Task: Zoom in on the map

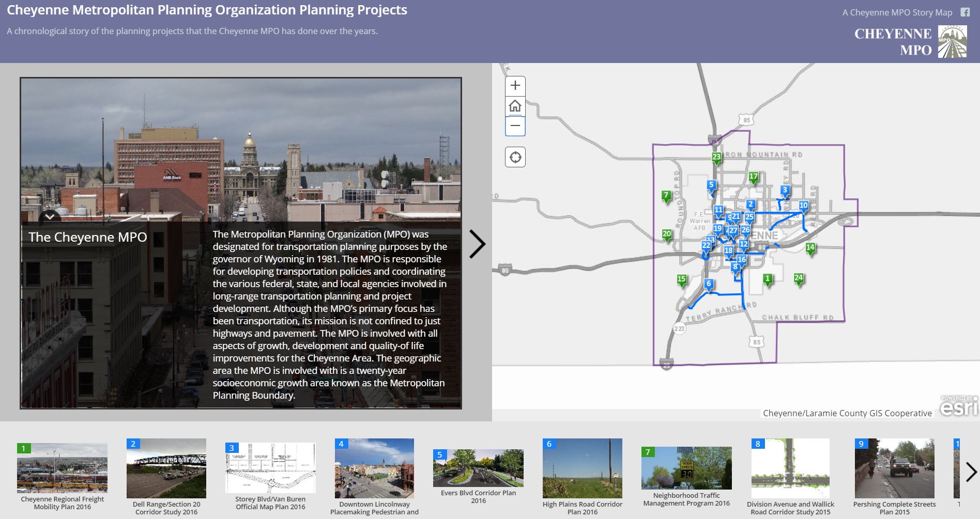Action: click(515, 86)
